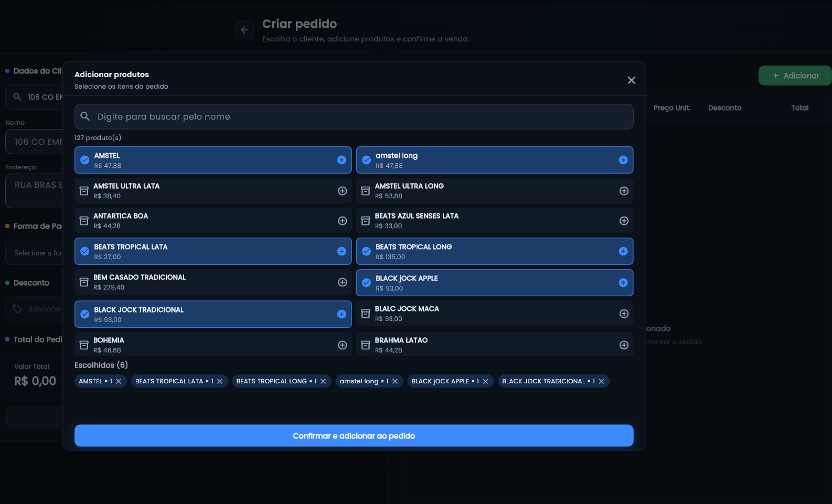The height and width of the screenshot is (504, 832).
Task: Add ANTARTICA BOA with its plus icon
Action: 343,221
